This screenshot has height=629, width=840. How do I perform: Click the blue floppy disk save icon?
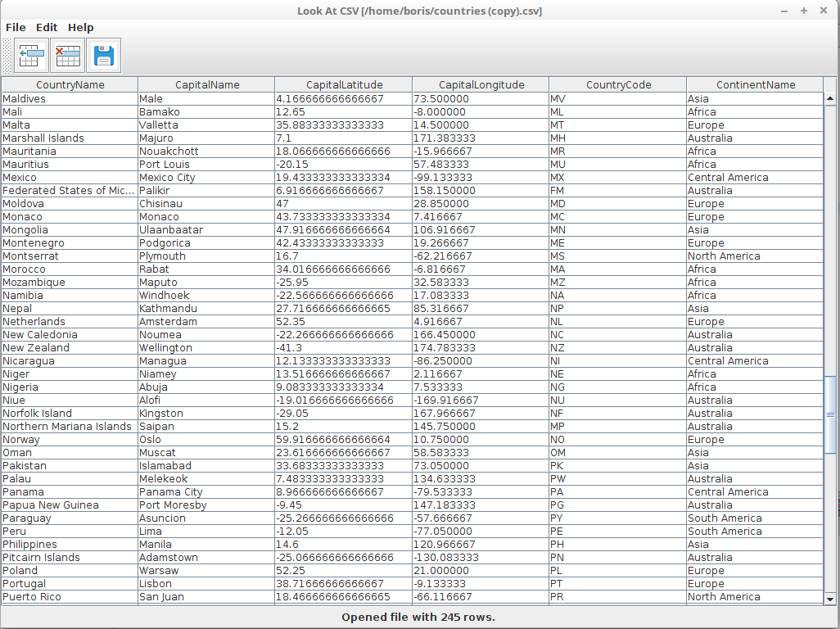pos(103,56)
